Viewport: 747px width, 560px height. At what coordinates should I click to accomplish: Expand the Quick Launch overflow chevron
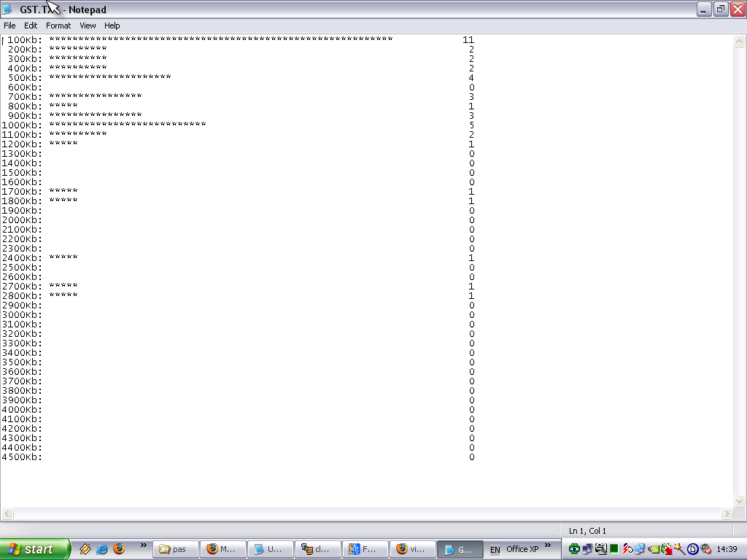click(x=143, y=545)
